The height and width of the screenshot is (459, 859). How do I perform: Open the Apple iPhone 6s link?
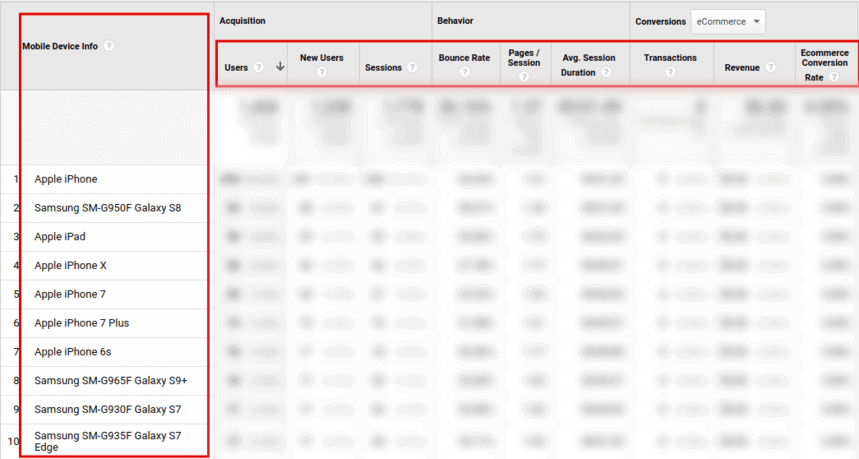point(72,352)
